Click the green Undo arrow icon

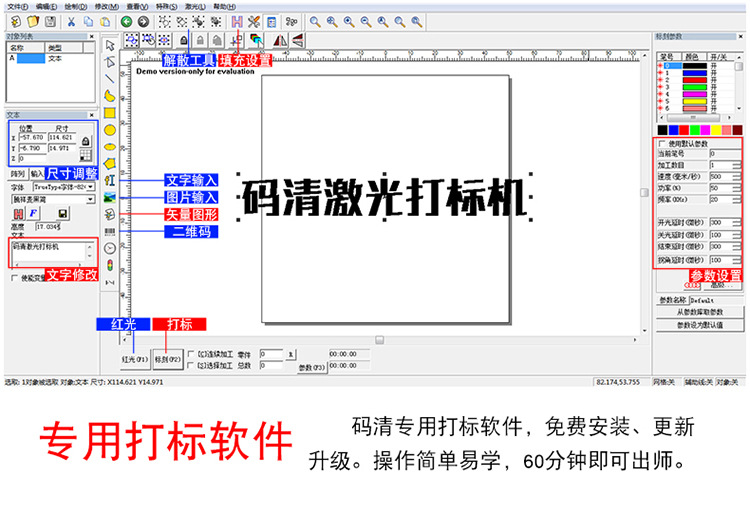[x=126, y=22]
